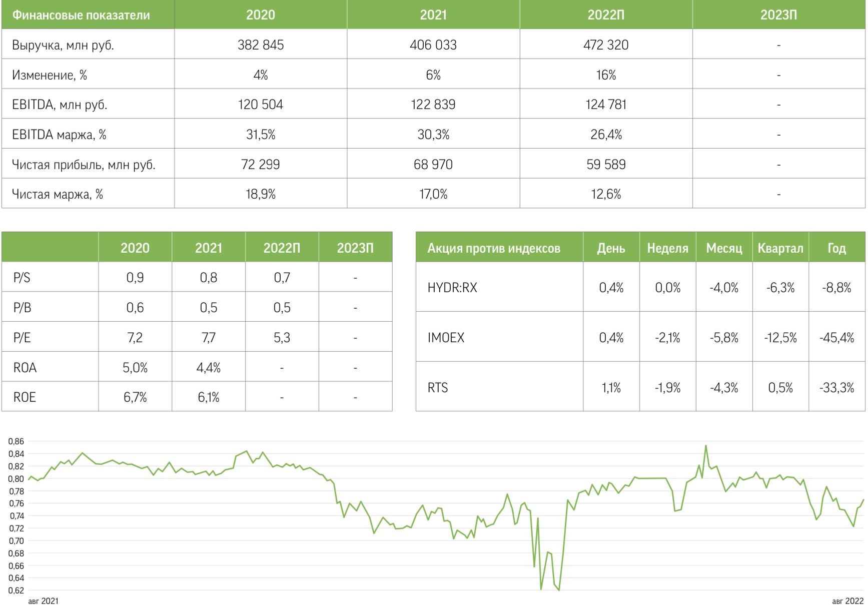This screenshot has height=613, width=868.
Task: Select the P/B 2020 value 0,6
Action: click(x=135, y=308)
